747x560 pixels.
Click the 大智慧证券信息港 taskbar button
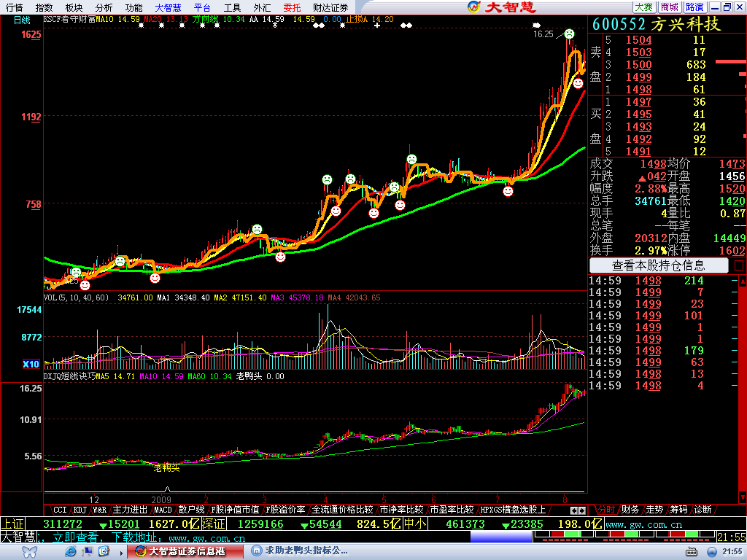click(x=185, y=551)
